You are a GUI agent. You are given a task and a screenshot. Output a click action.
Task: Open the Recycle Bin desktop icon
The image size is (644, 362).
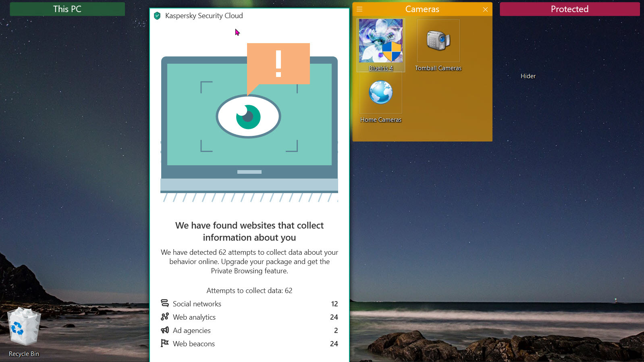click(24, 327)
